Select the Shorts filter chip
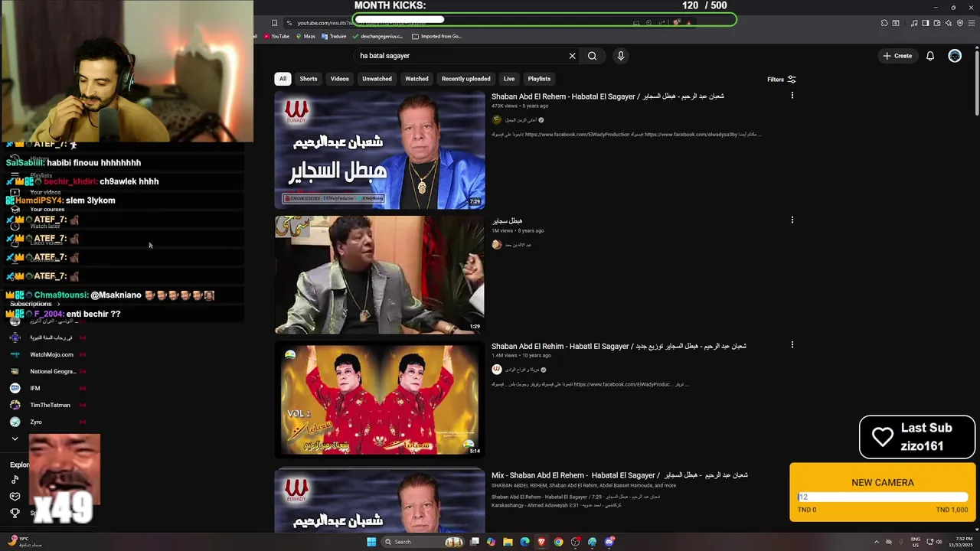980x551 pixels. [309, 79]
